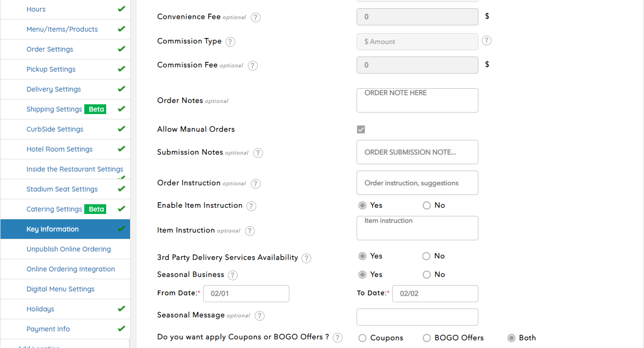
Task: Click help icon for 3rd Party Delivery Services
Action: tap(306, 258)
